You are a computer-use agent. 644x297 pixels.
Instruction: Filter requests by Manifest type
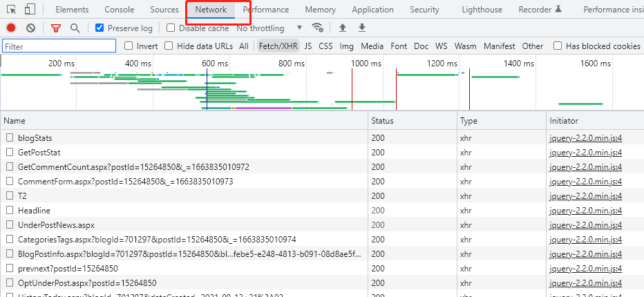click(x=499, y=46)
